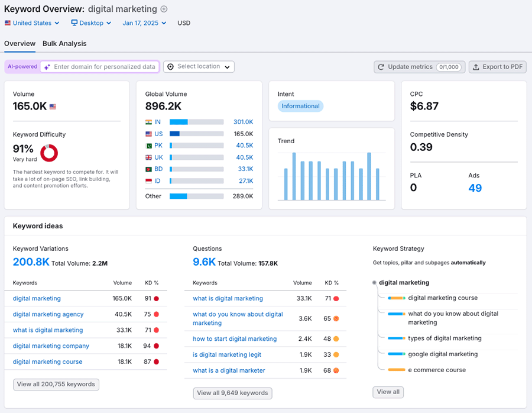
Task: Click the 896.2K Global Volume value
Action: 164,107
